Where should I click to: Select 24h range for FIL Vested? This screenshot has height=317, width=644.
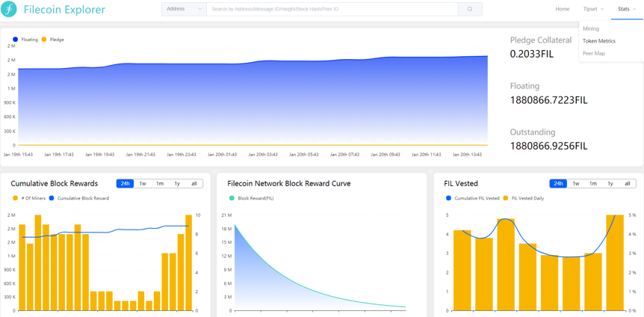558,184
